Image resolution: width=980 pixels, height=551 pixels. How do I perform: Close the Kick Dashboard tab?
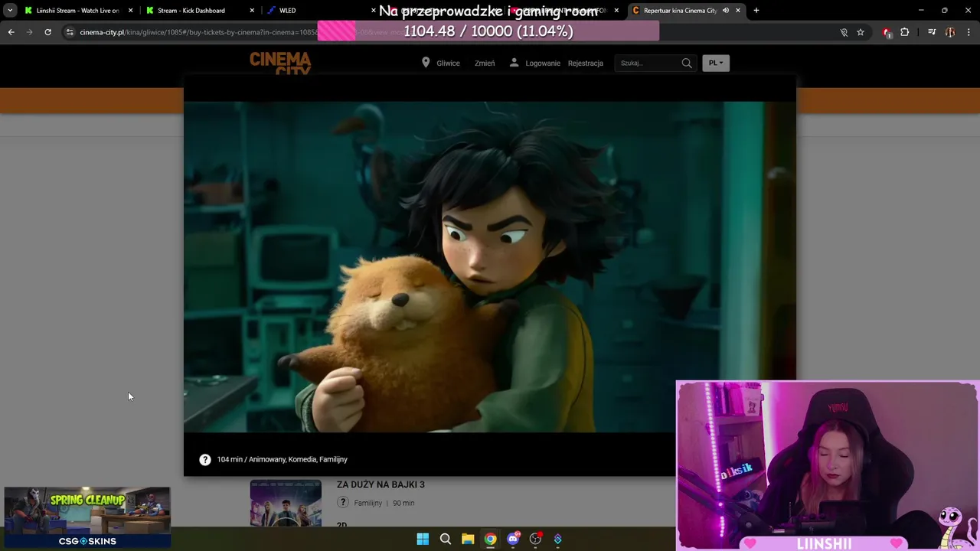[252, 11]
